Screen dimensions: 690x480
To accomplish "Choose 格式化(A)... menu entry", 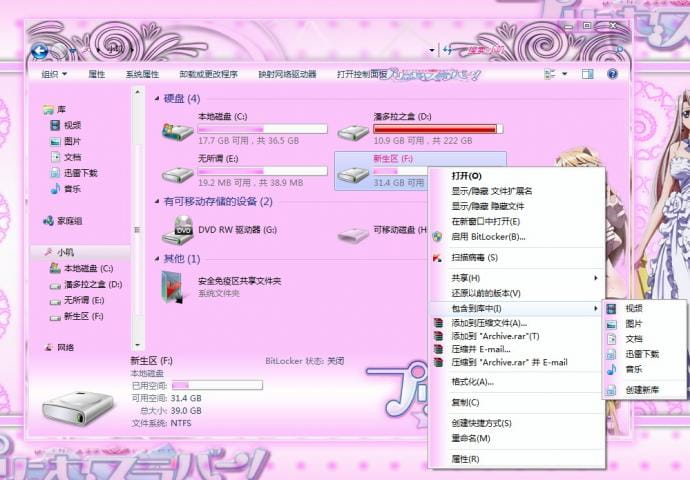I will (517, 382).
